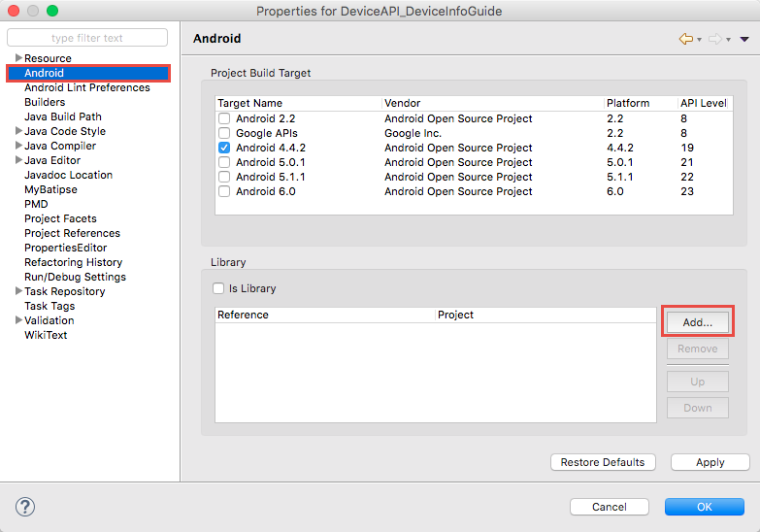Expand the Task Repository node
Image resolution: width=760 pixels, height=532 pixels.
[x=18, y=291]
